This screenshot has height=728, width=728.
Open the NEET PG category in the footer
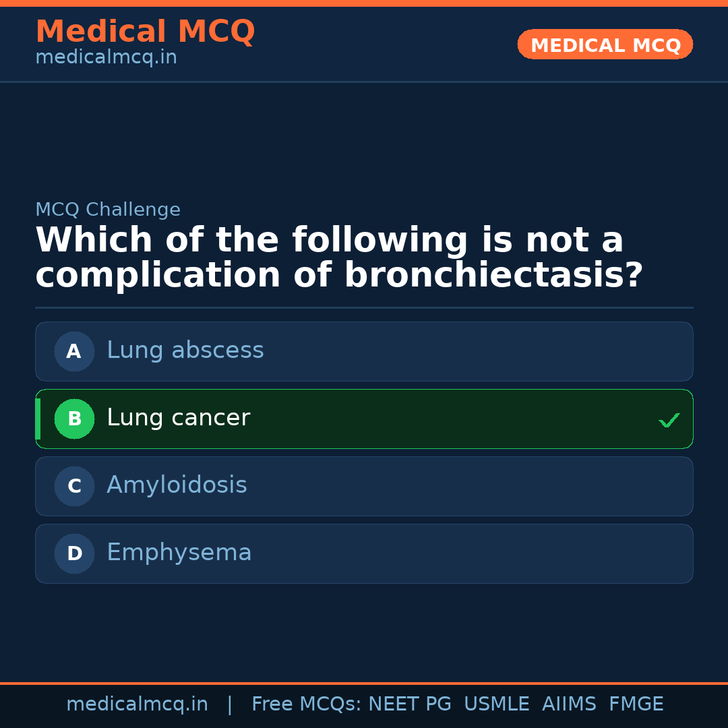point(409,704)
